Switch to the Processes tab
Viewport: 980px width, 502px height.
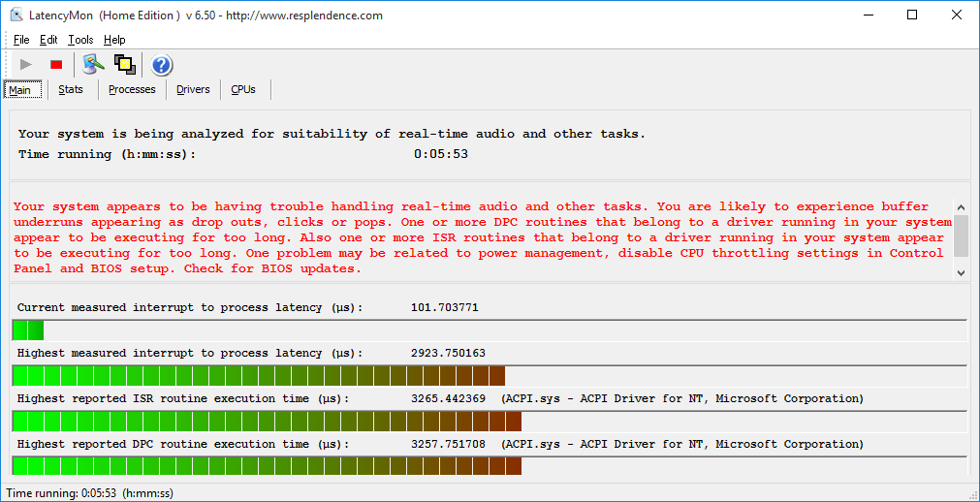coord(132,89)
